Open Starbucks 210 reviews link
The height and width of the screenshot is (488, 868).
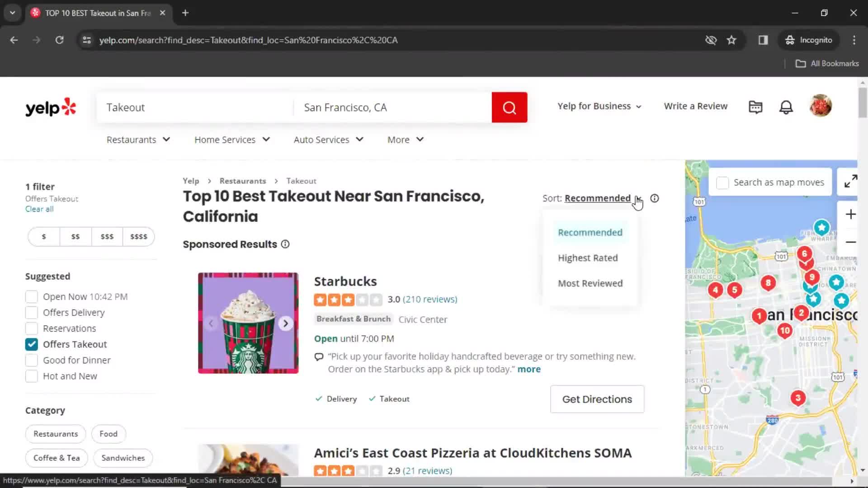[430, 299]
